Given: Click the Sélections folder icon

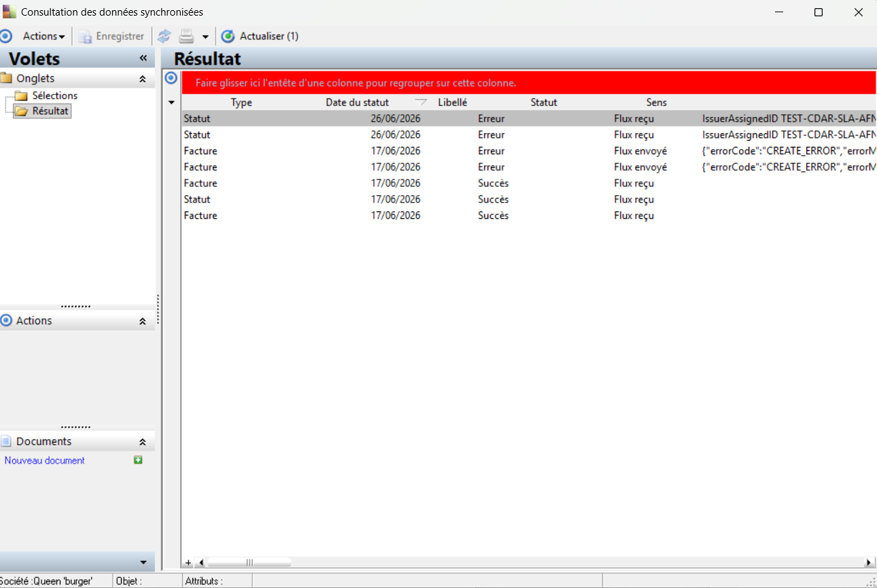Looking at the screenshot, I should pyautogui.click(x=21, y=95).
